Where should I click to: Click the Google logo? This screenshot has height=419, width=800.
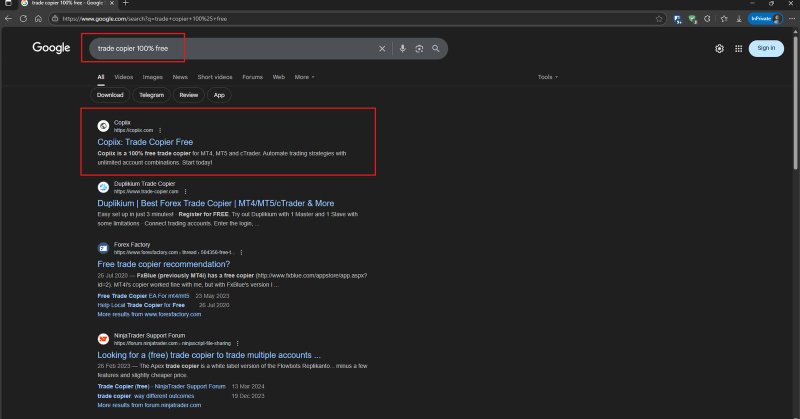(x=51, y=47)
